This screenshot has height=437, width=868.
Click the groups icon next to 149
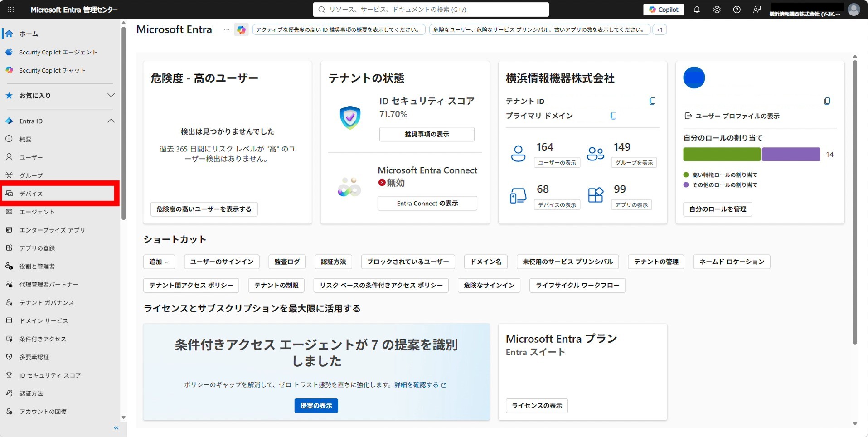596,154
